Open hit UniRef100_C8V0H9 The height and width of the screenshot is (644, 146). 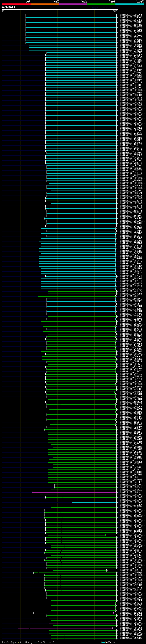click(x=131, y=228)
